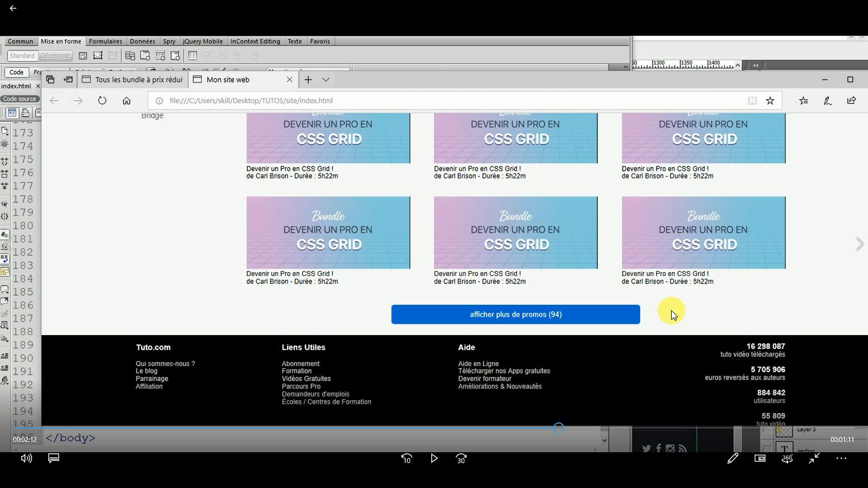Open the Abonnement footer link
Screen dimensions: 868x488
301,364
